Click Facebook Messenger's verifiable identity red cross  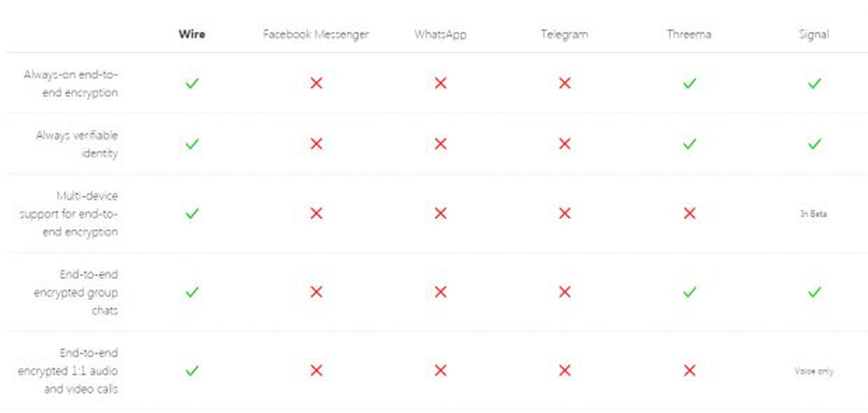click(316, 144)
